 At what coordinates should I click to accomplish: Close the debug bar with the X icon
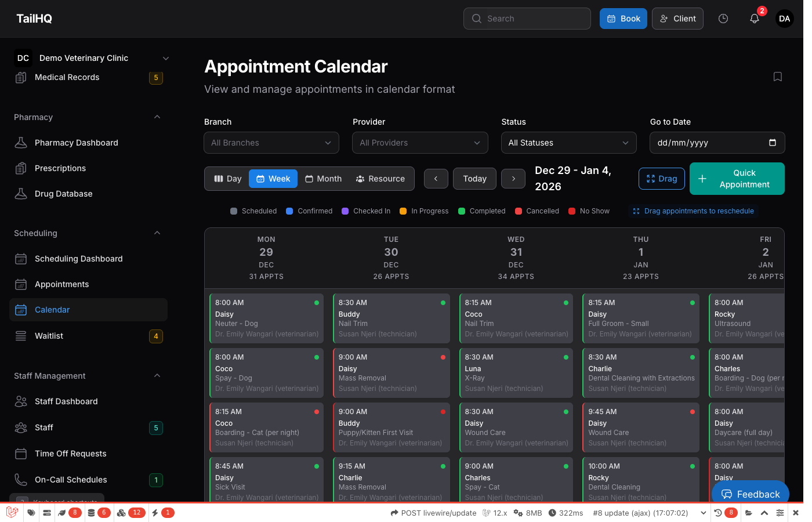796,513
